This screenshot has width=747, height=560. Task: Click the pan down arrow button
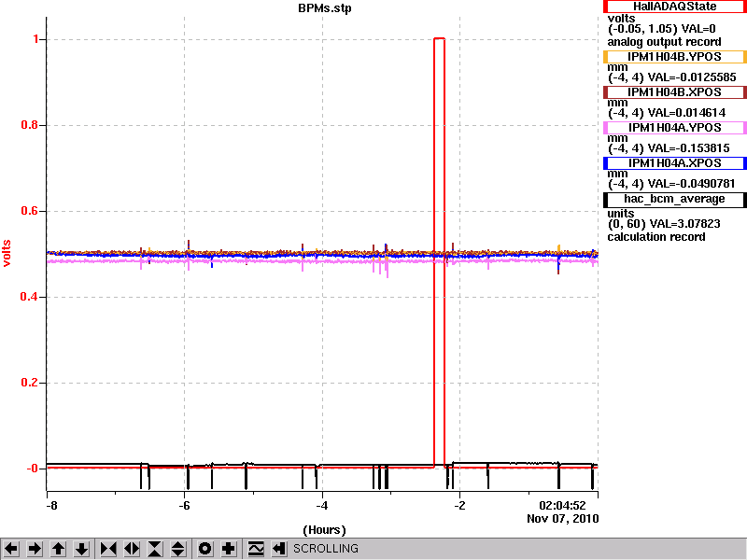click(x=81, y=549)
